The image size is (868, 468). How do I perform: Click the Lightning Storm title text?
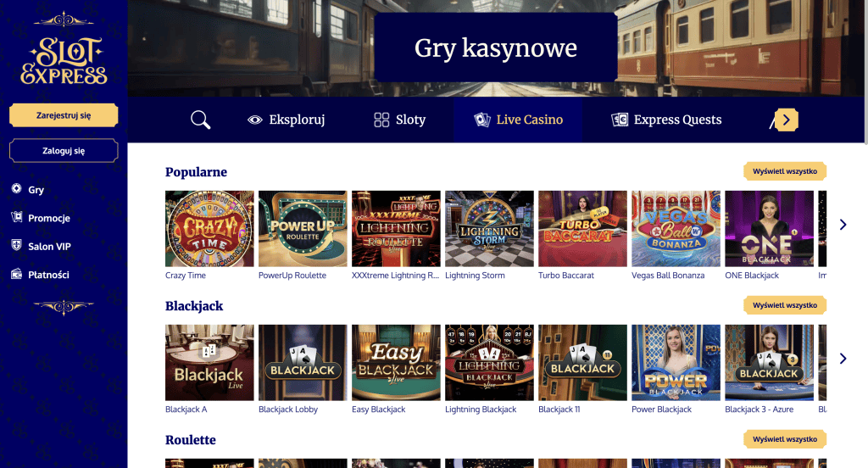coord(475,276)
